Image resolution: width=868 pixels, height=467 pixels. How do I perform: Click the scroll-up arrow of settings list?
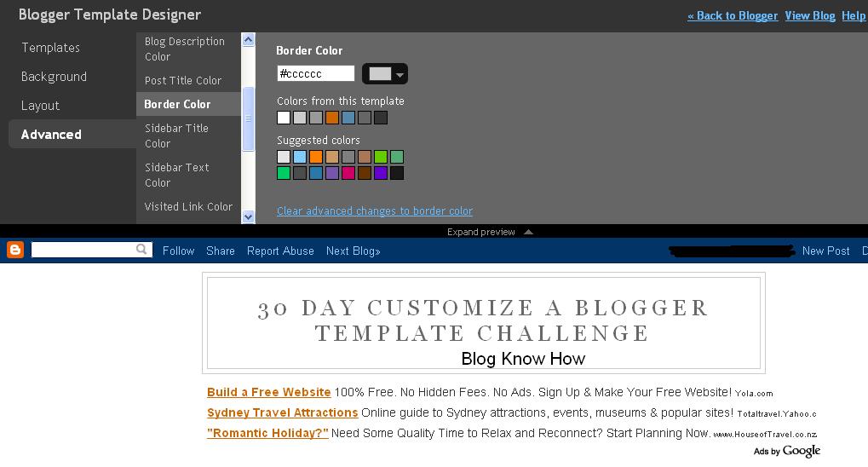point(248,39)
